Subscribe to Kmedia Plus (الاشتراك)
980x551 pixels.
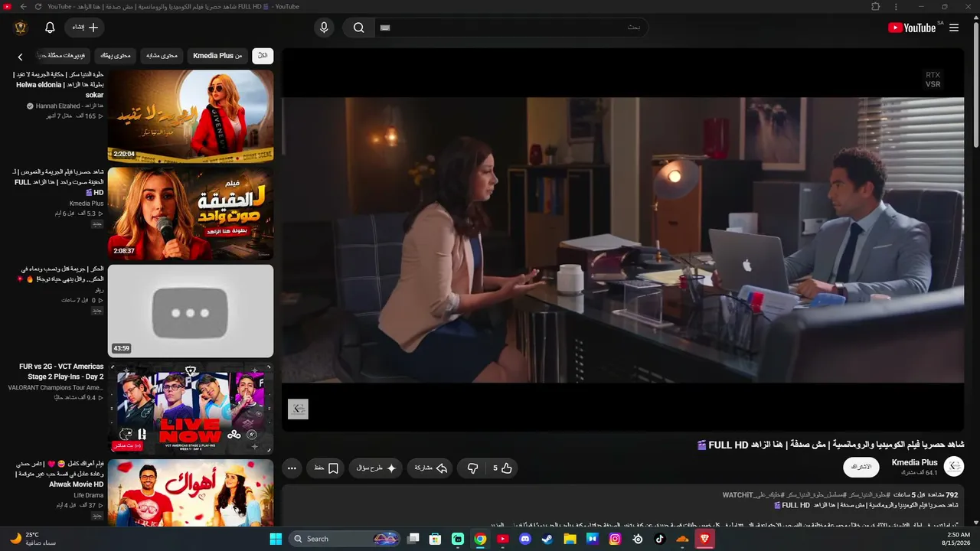[x=861, y=467]
